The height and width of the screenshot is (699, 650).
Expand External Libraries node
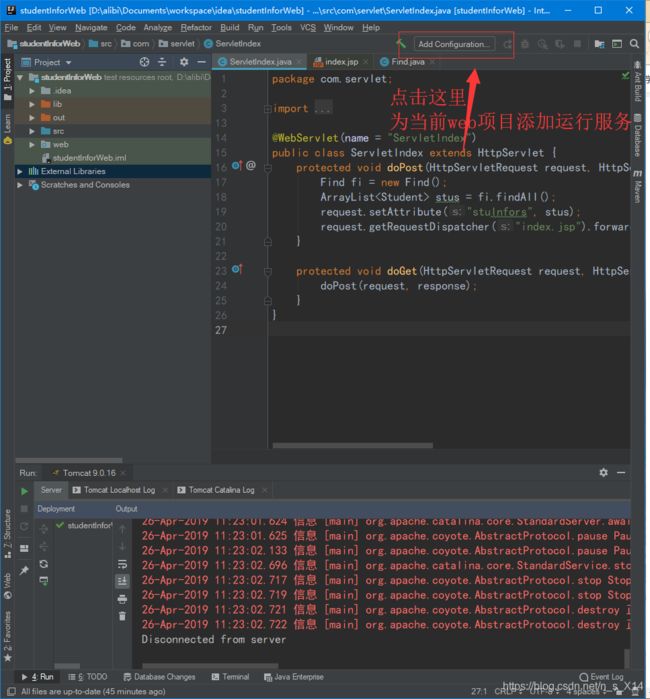click(x=20, y=171)
